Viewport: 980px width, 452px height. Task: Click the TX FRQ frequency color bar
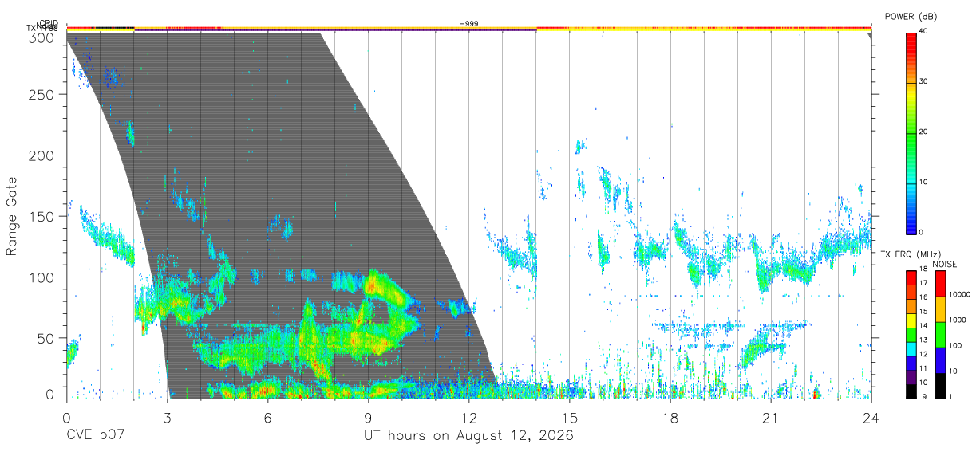(x=911, y=334)
